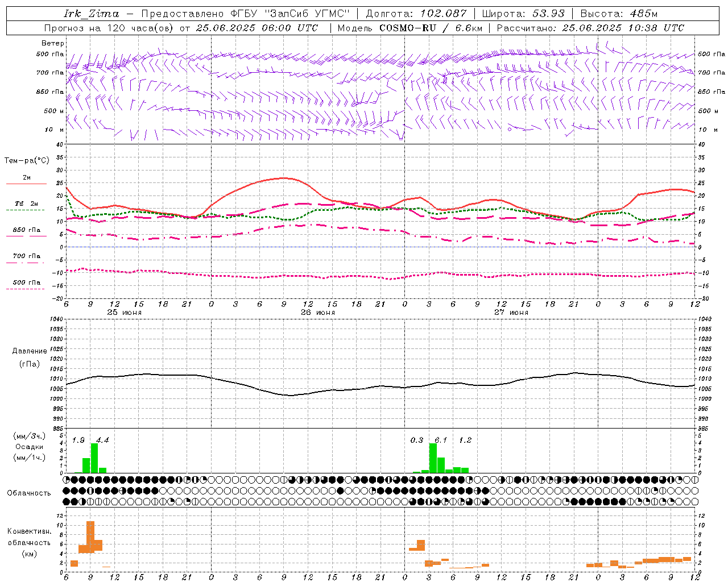Click the 700 гПа temperature legend entry

coord(27,256)
